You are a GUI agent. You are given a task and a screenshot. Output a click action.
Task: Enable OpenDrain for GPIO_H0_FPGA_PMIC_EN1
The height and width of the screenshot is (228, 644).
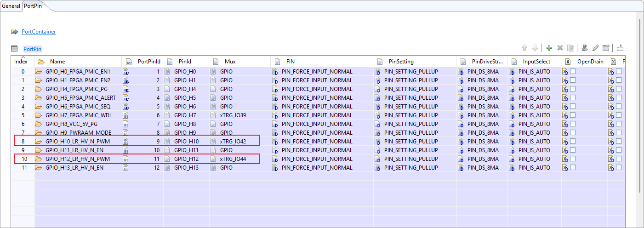(x=573, y=71)
